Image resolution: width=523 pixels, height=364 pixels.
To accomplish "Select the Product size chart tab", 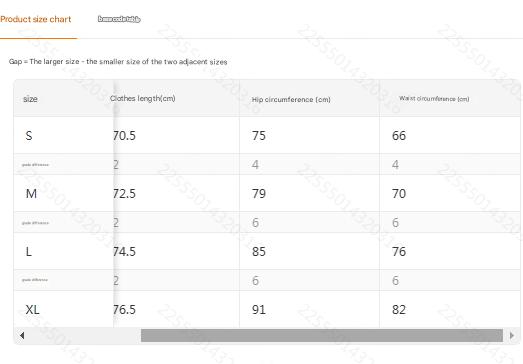I will pos(36,19).
